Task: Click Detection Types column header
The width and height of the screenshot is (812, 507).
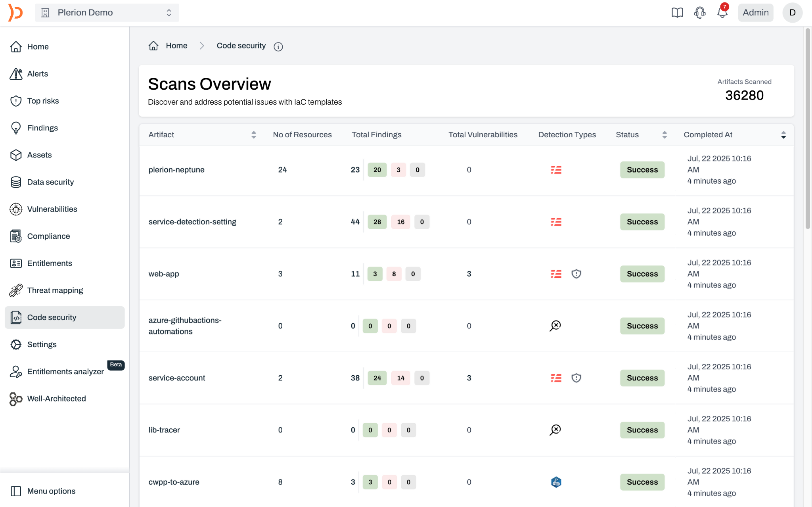Action: [x=567, y=135]
